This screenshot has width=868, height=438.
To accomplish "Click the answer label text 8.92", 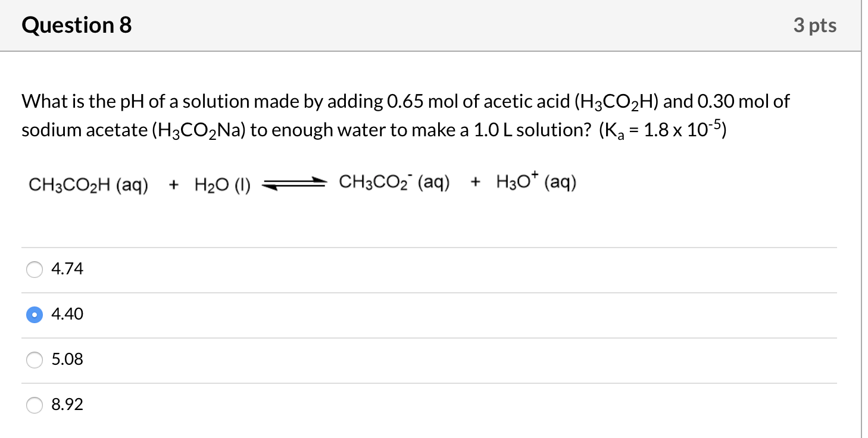I will (68, 405).
